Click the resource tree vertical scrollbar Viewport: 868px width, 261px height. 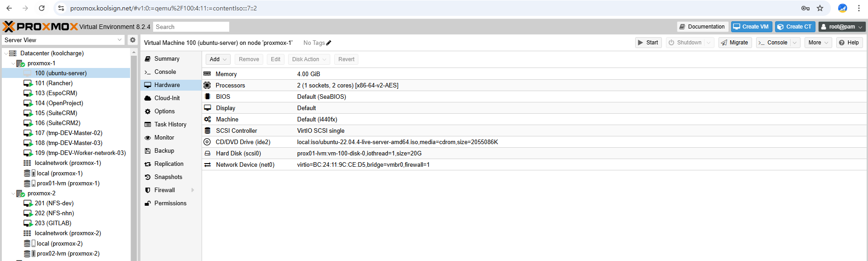134,155
